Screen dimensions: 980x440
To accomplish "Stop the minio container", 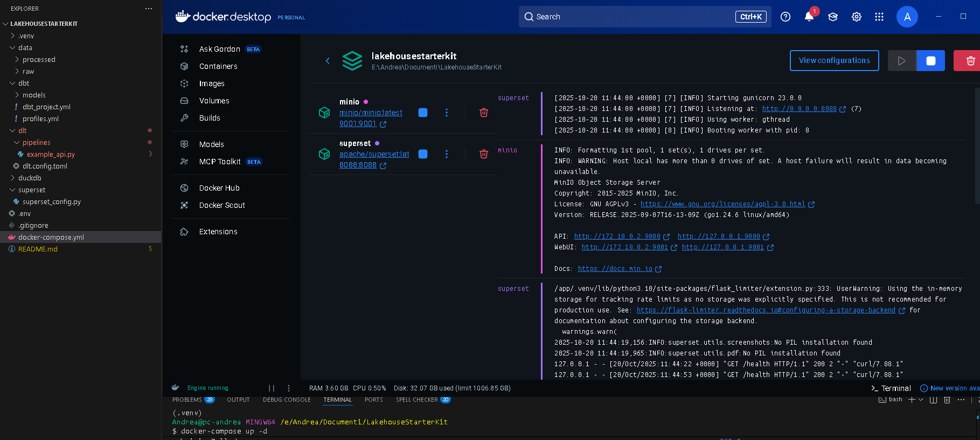I will [423, 113].
